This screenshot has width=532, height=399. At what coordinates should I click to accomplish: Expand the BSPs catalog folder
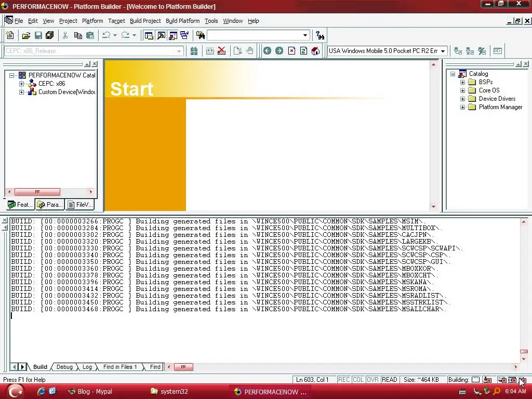point(462,82)
